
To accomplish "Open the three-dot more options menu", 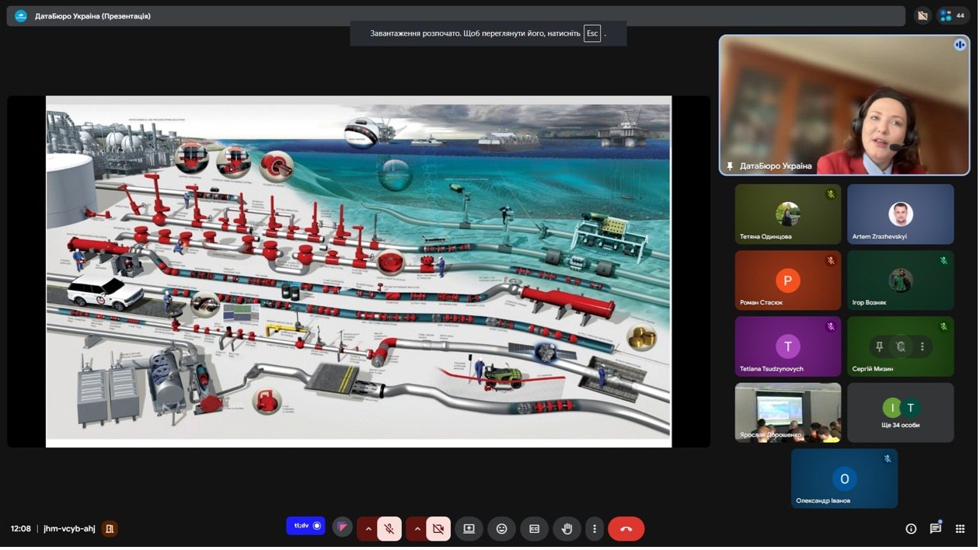I will (595, 529).
